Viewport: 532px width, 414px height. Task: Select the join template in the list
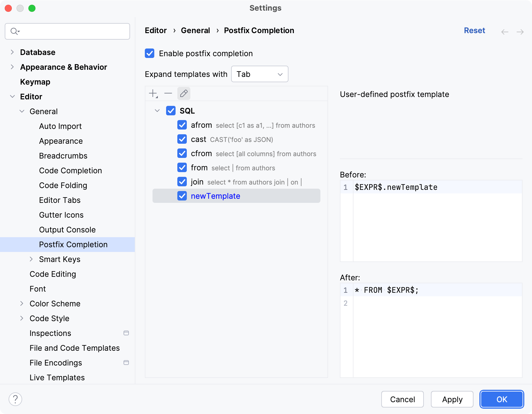pyautogui.click(x=197, y=182)
